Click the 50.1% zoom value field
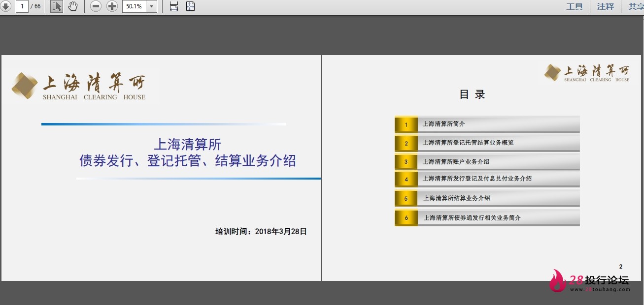The height and width of the screenshot is (305, 644). pos(134,6)
